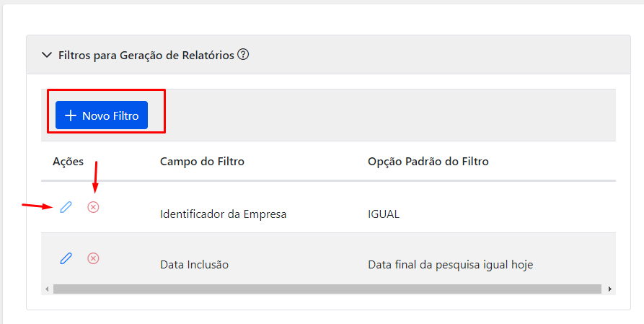Screen dimensions: 644x324
Task: Click the plus icon in Novo Filtro
Action: (71, 115)
